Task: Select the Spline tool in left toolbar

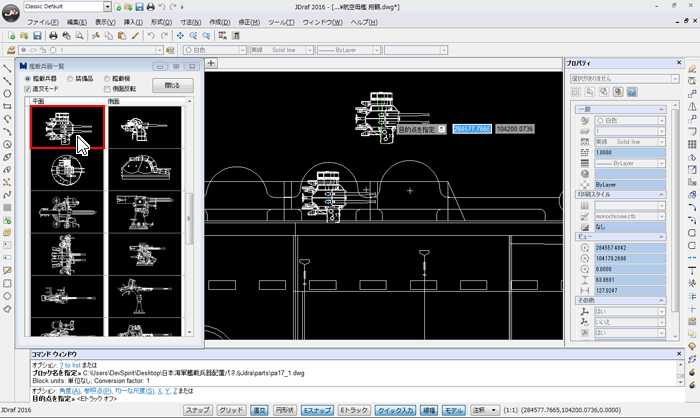Action: point(7,195)
